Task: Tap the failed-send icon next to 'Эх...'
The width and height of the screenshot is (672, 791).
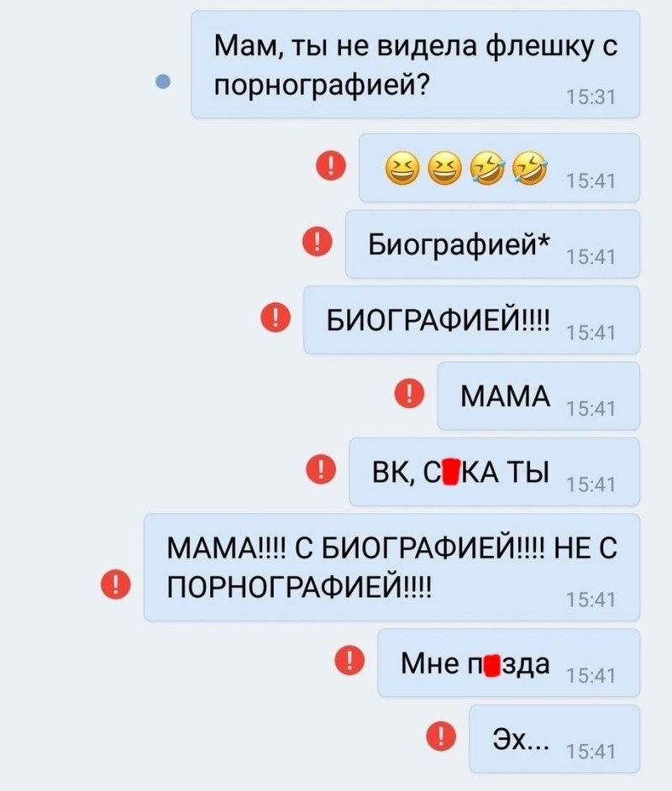Action: (442, 736)
